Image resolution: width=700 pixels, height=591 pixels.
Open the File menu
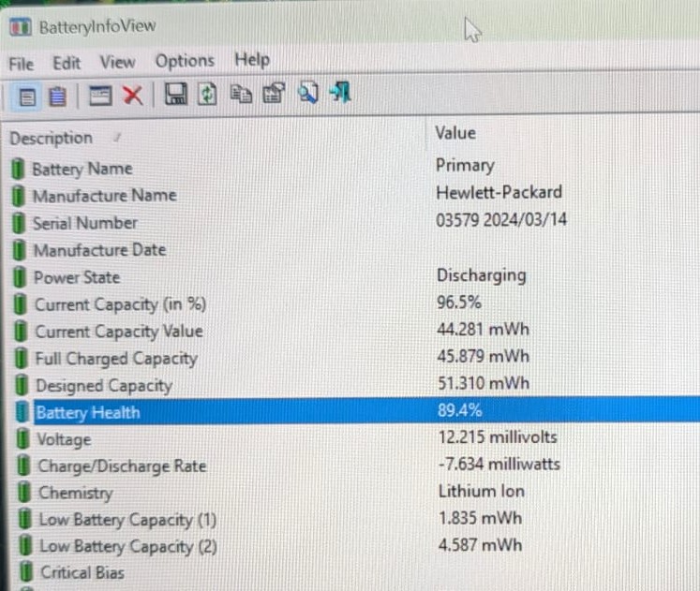pyautogui.click(x=22, y=64)
